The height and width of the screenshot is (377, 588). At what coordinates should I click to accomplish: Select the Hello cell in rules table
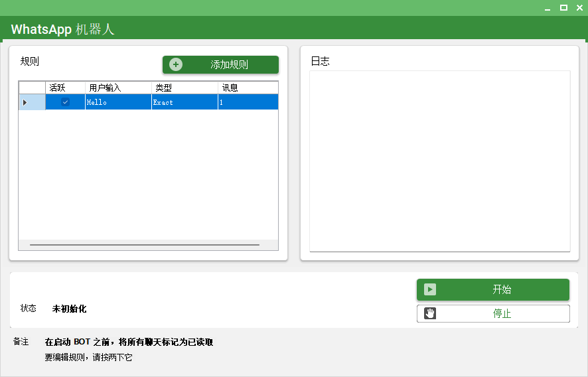118,102
